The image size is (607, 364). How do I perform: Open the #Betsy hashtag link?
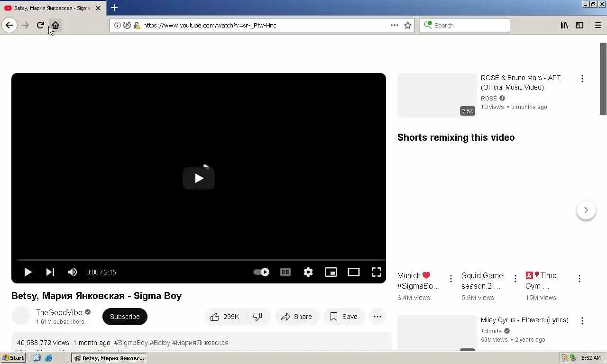(x=160, y=343)
